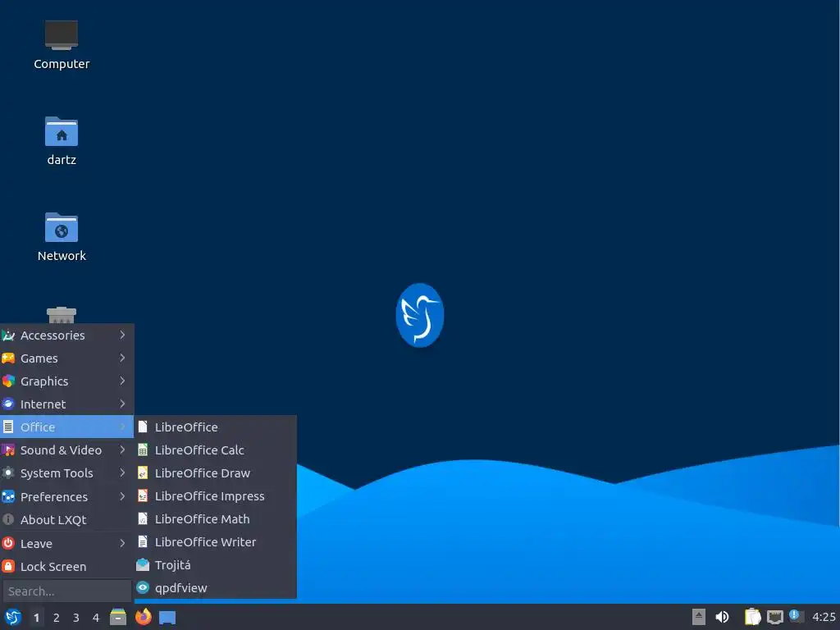Screen dimensions: 840x630
Task: Expand the Accessories submenu
Action: point(66,336)
